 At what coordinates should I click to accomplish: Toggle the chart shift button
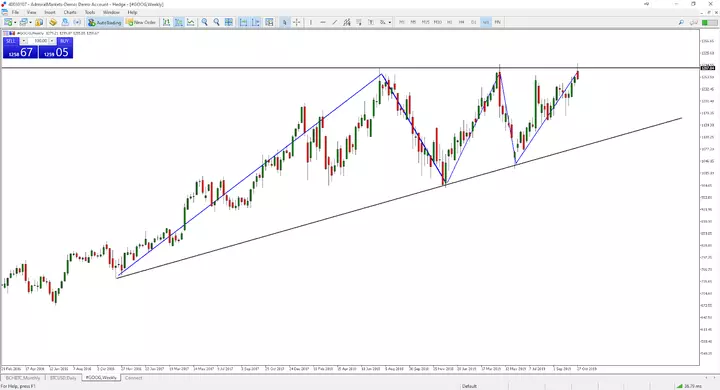[x=256, y=22]
